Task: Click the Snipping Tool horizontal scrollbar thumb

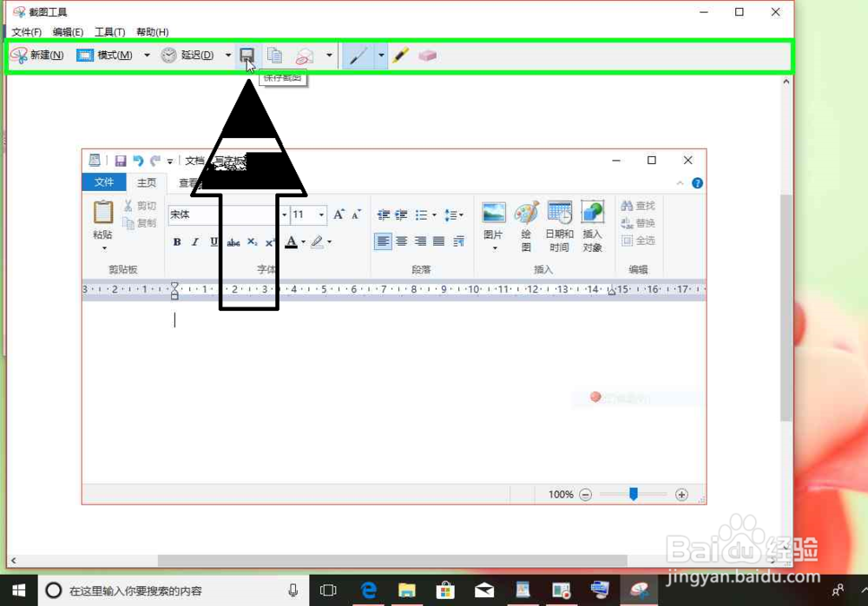Action: click(x=392, y=560)
